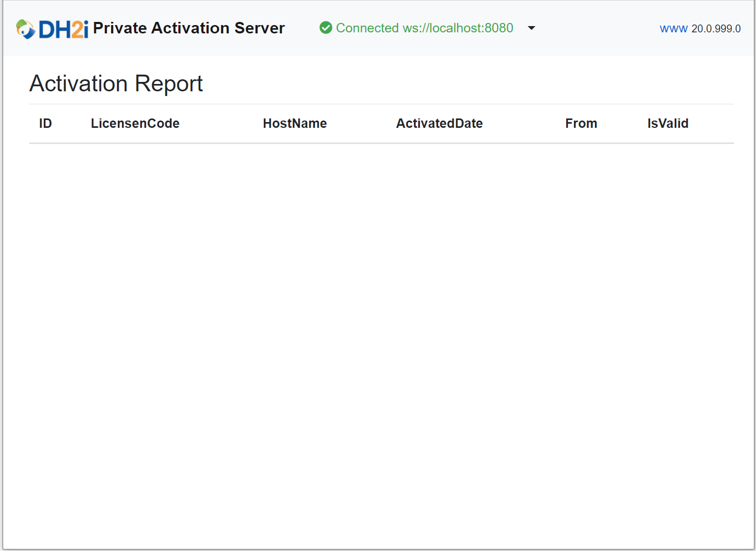
Task: Select the Private Activation Server title
Action: coord(189,28)
